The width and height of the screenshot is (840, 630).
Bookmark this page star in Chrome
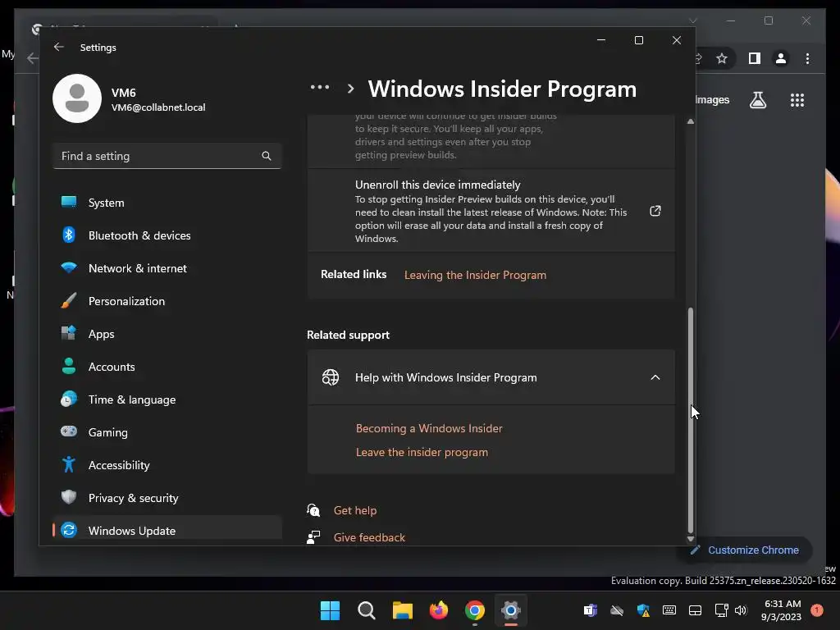722,58
